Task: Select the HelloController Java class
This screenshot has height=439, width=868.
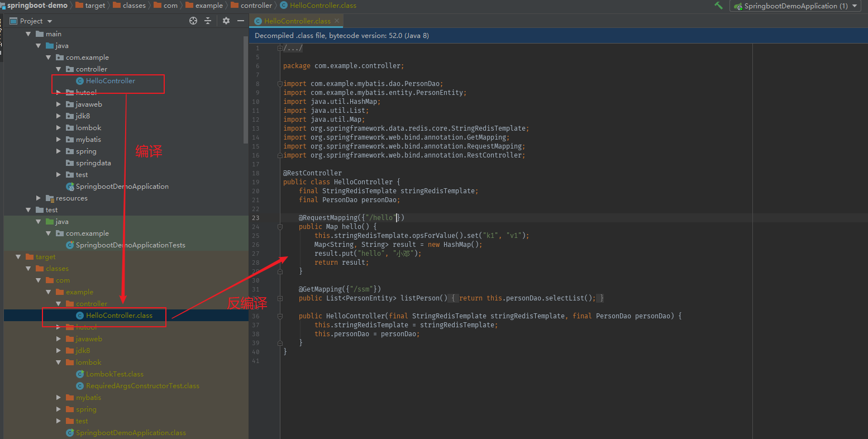Action: point(110,81)
